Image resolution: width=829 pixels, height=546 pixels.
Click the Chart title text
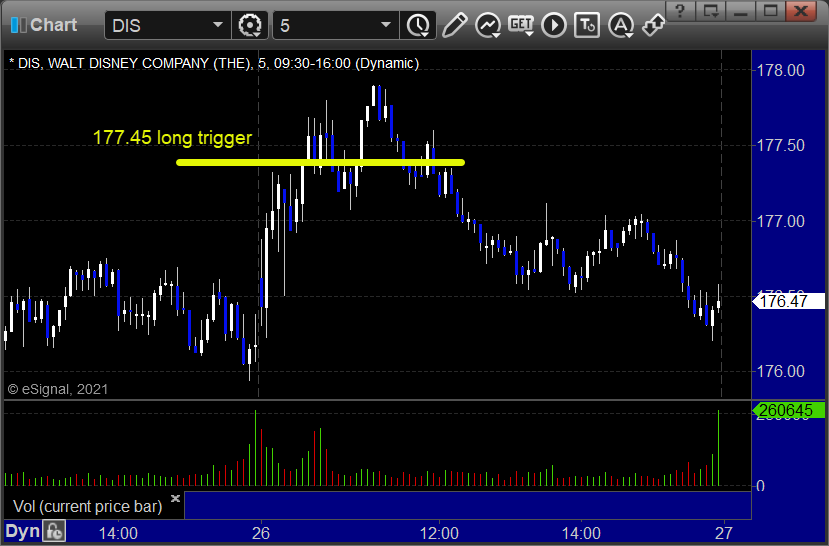(53, 25)
